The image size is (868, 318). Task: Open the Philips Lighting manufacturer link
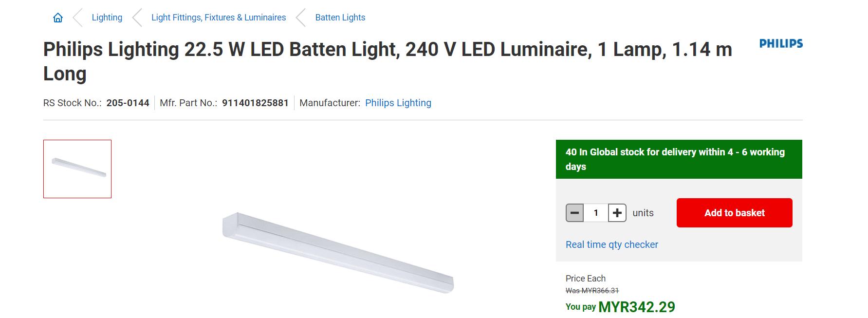coord(398,103)
